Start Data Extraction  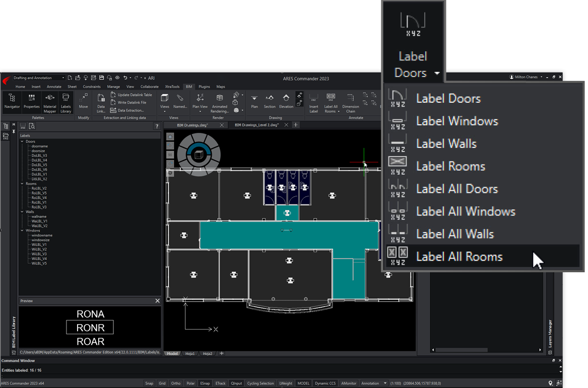click(127, 110)
